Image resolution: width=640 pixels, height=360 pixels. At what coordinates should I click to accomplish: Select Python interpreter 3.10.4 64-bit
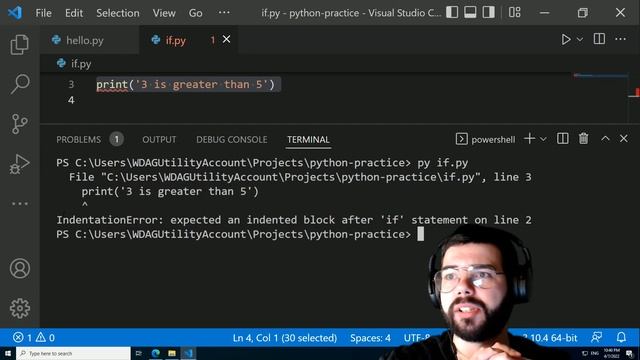point(550,338)
